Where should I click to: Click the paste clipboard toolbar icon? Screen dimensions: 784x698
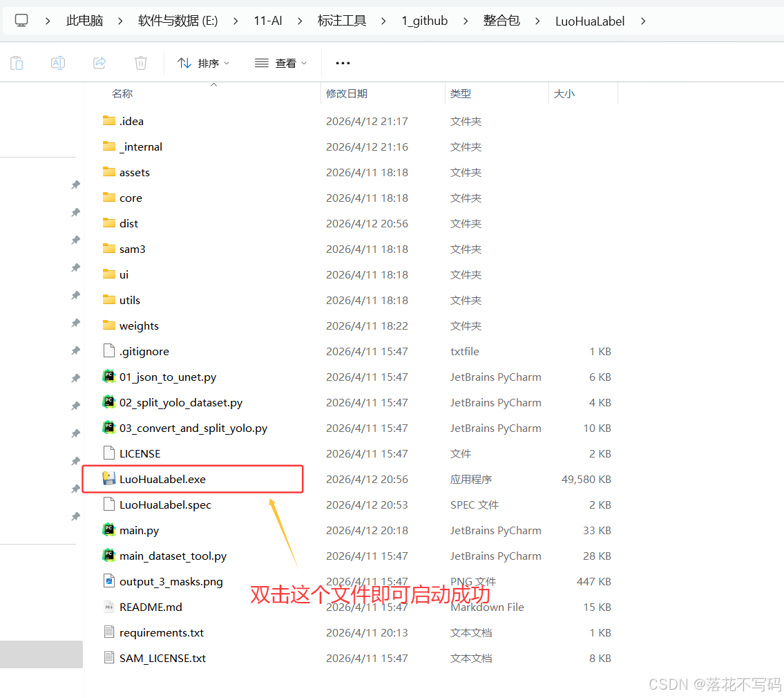click(17, 63)
